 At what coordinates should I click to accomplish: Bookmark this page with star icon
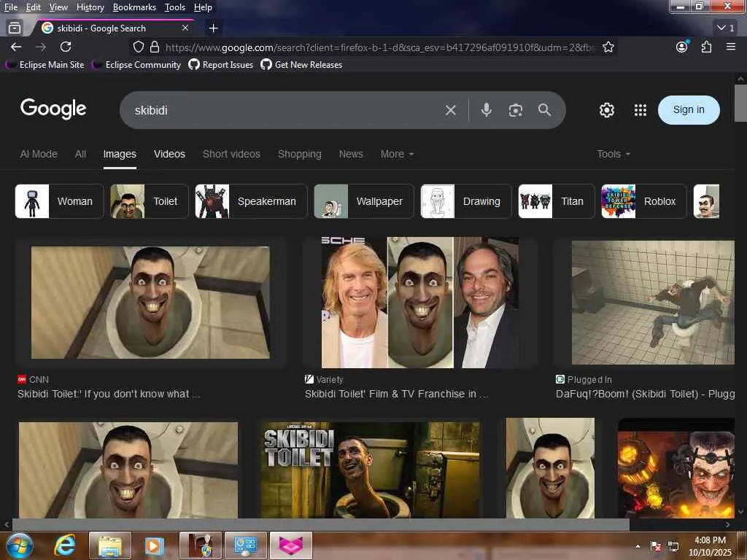[x=608, y=47]
